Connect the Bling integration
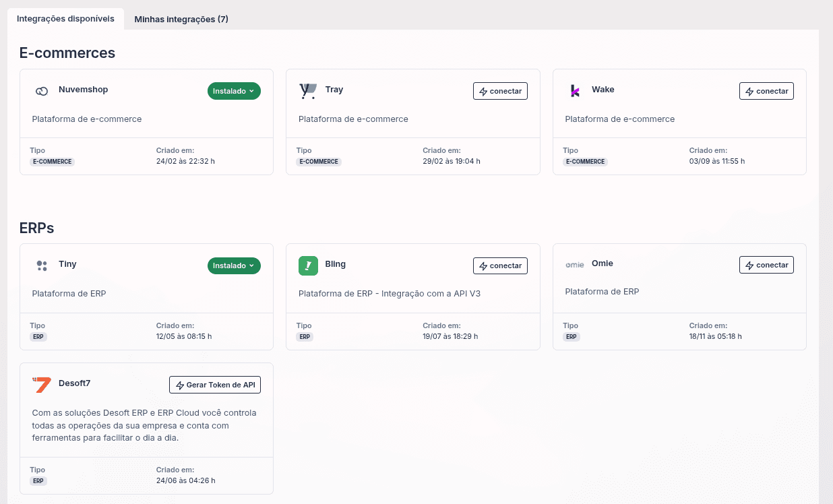 pyautogui.click(x=500, y=265)
